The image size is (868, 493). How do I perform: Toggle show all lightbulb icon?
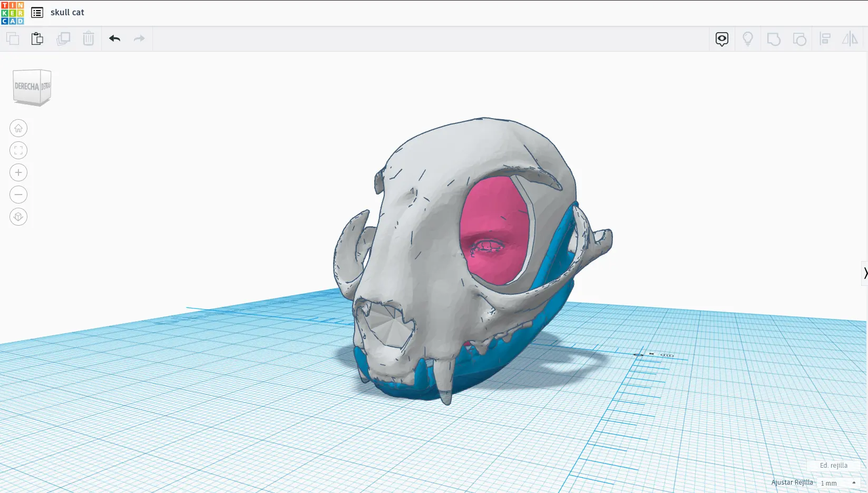click(x=747, y=39)
